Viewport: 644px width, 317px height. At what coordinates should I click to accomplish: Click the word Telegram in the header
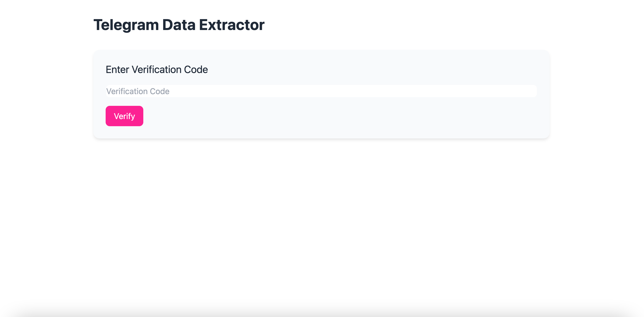point(126,25)
